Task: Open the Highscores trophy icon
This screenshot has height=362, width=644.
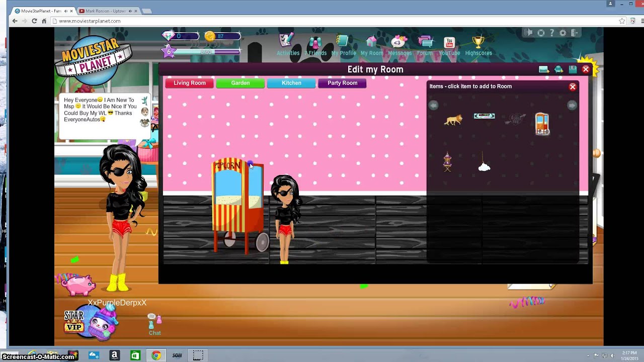Action: 478,42
